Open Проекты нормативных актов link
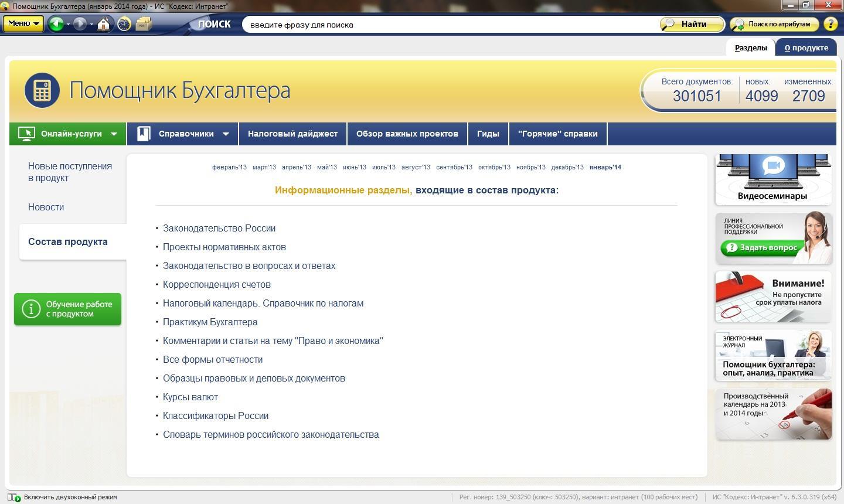The width and height of the screenshot is (844, 504). point(224,247)
